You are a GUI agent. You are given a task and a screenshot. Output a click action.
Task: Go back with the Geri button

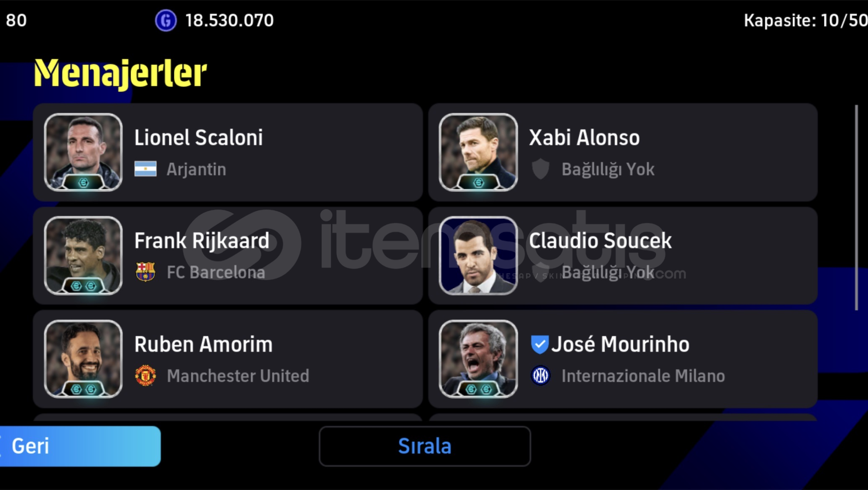pos(80,446)
